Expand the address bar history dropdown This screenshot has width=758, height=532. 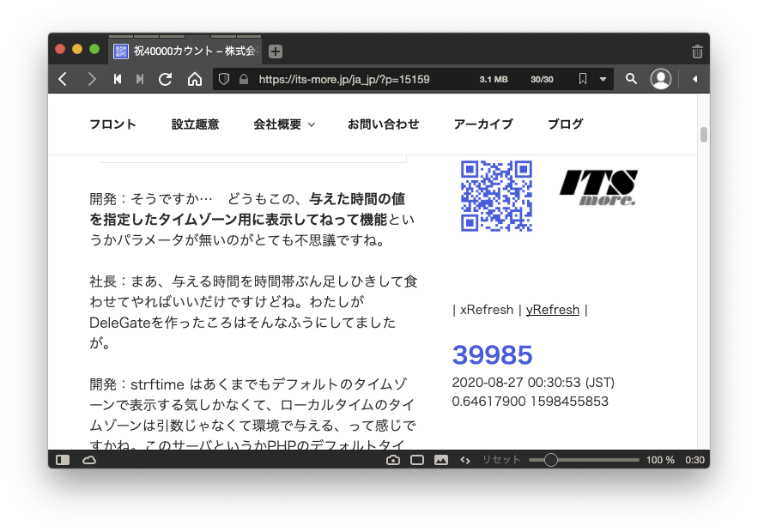click(603, 79)
